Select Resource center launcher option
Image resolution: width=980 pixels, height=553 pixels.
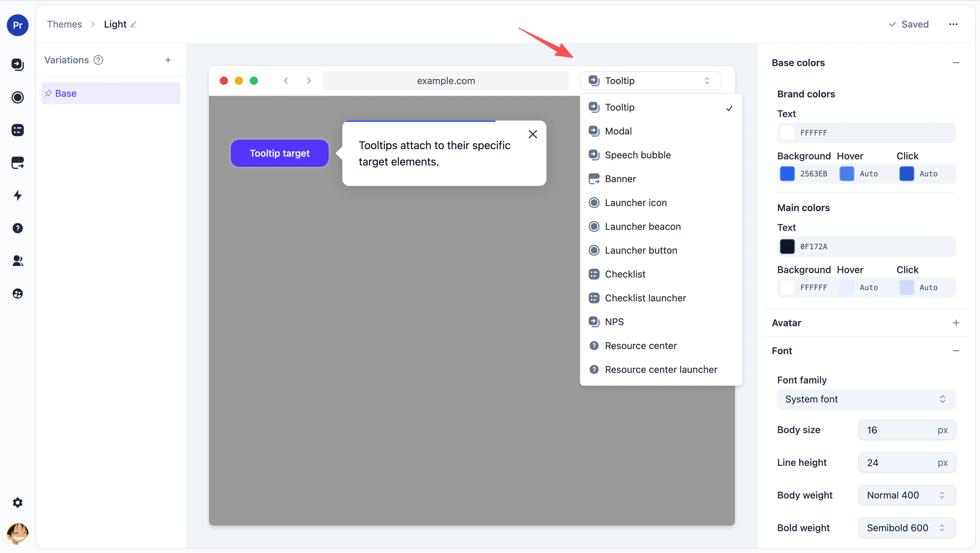[x=661, y=369]
